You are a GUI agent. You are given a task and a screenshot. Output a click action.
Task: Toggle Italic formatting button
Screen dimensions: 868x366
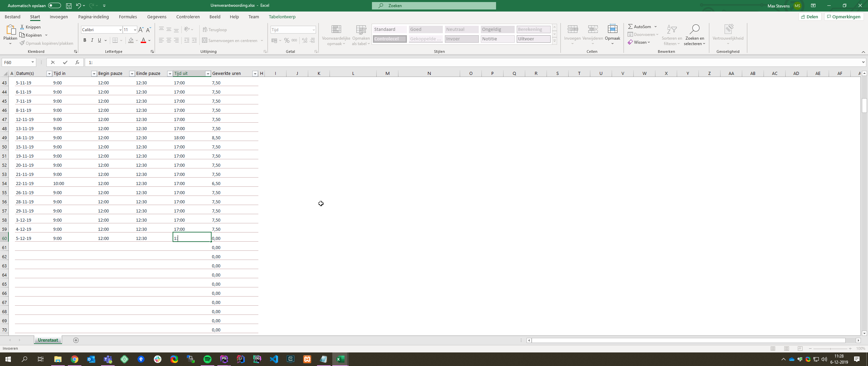[x=92, y=40]
